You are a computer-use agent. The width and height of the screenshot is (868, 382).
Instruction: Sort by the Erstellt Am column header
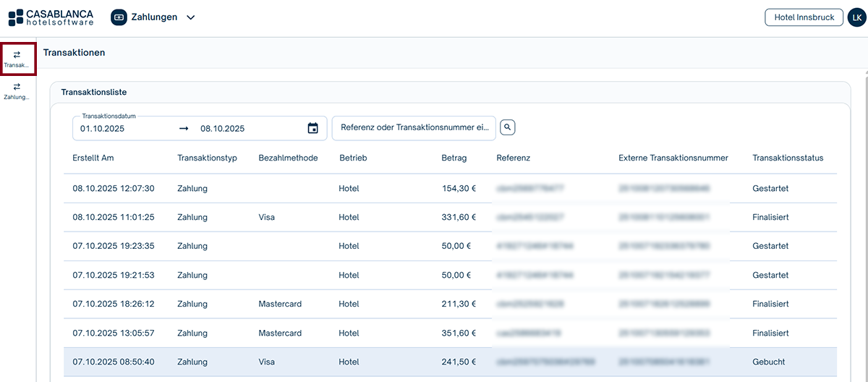93,158
